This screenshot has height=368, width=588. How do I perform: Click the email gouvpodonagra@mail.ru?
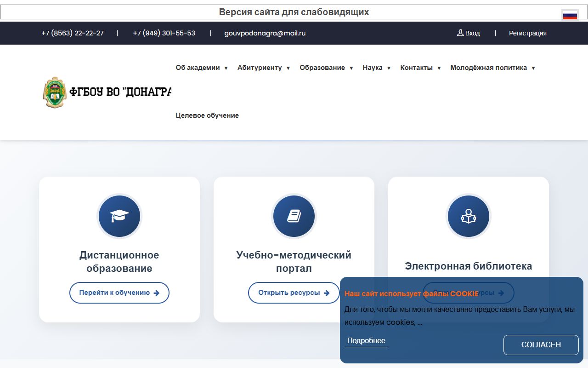(x=265, y=33)
